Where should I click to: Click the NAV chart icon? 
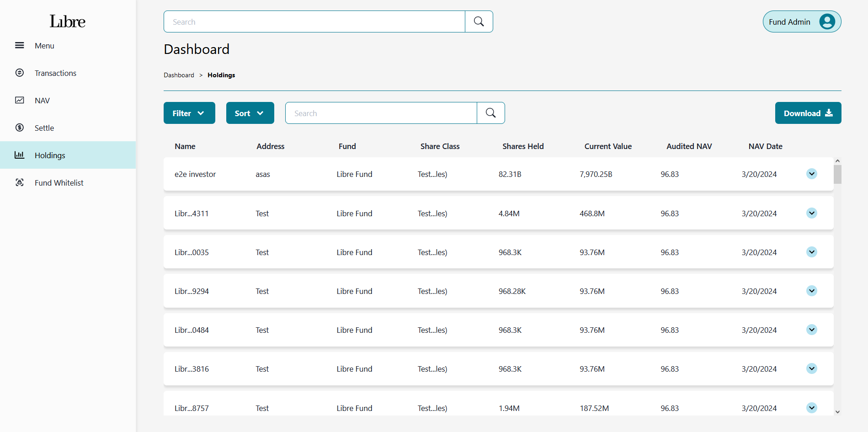19,100
